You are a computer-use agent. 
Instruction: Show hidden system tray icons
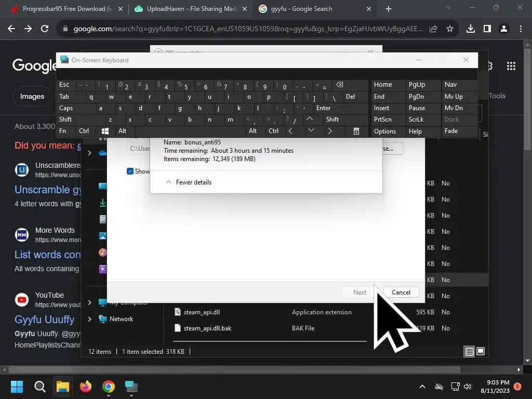(422, 387)
